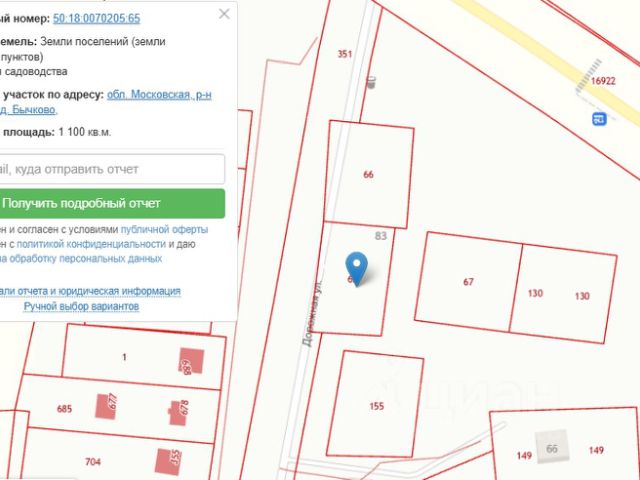Select left parcel label 149
Image resolution: width=640 pixels, height=480 pixels.
click(524, 455)
